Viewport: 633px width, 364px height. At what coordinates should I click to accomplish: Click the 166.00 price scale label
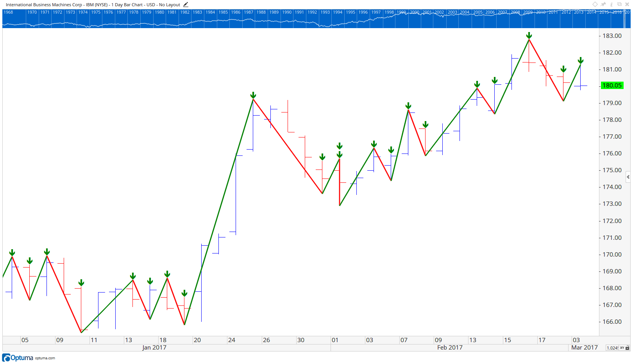[x=612, y=322]
